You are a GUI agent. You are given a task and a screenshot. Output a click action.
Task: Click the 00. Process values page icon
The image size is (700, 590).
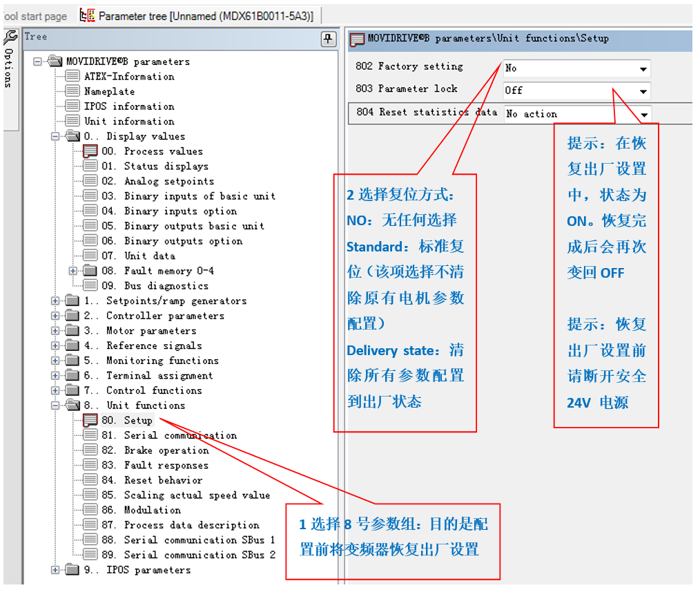[x=90, y=151]
